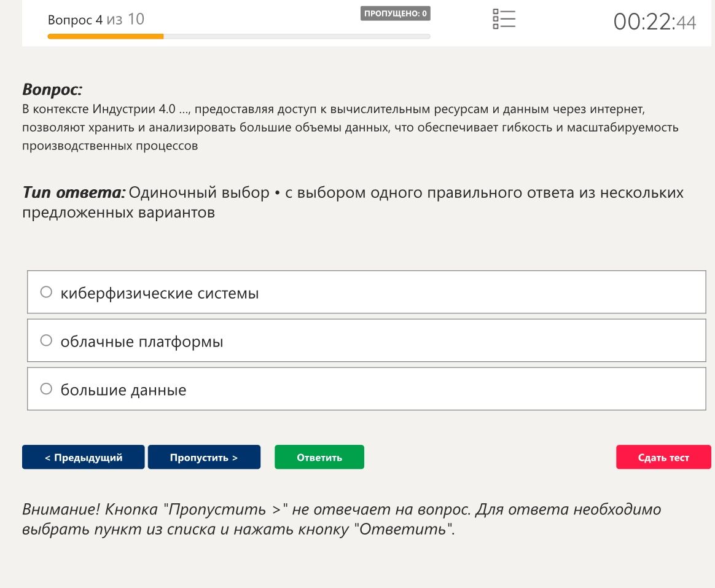This screenshot has width=715, height=588.
Task: Submit the test with 'Сдать тест'
Action: coord(663,457)
